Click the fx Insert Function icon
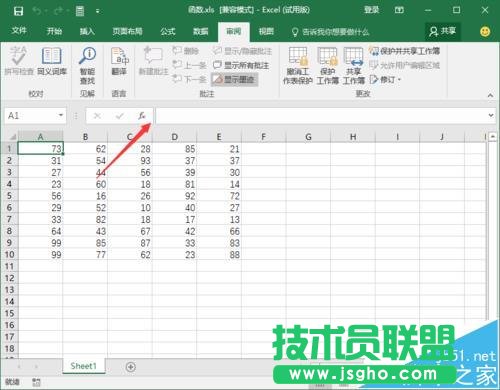Screen dimensions: 500x390 coord(142,116)
